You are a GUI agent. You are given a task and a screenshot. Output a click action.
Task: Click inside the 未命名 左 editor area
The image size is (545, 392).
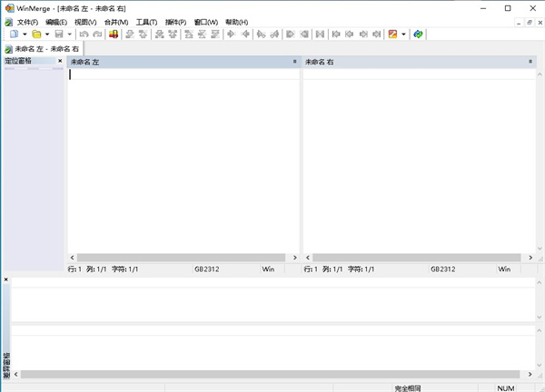pos(182,163)
